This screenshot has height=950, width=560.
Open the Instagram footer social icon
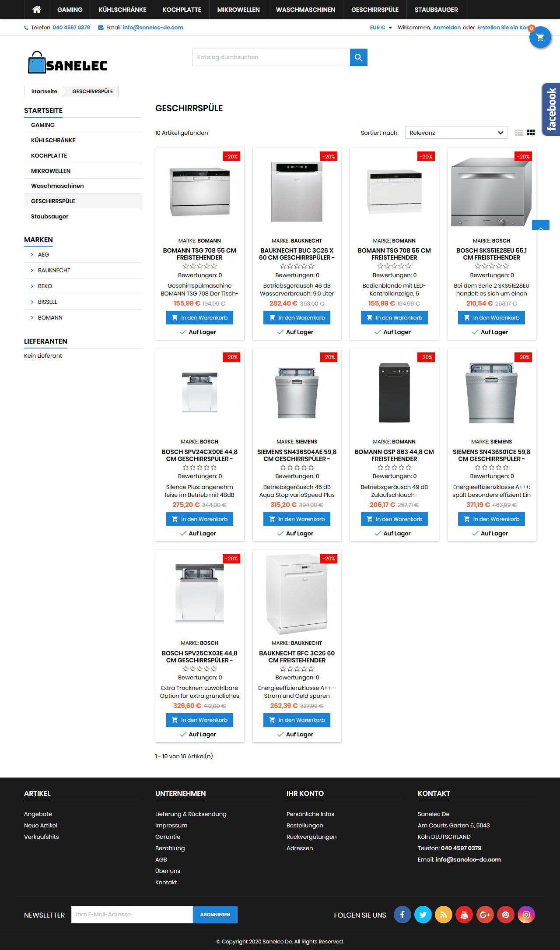pos(526,915)
